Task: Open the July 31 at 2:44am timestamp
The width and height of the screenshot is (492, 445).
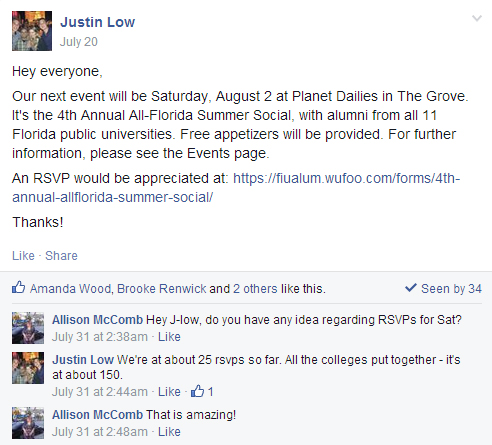Action: [100, 392]
